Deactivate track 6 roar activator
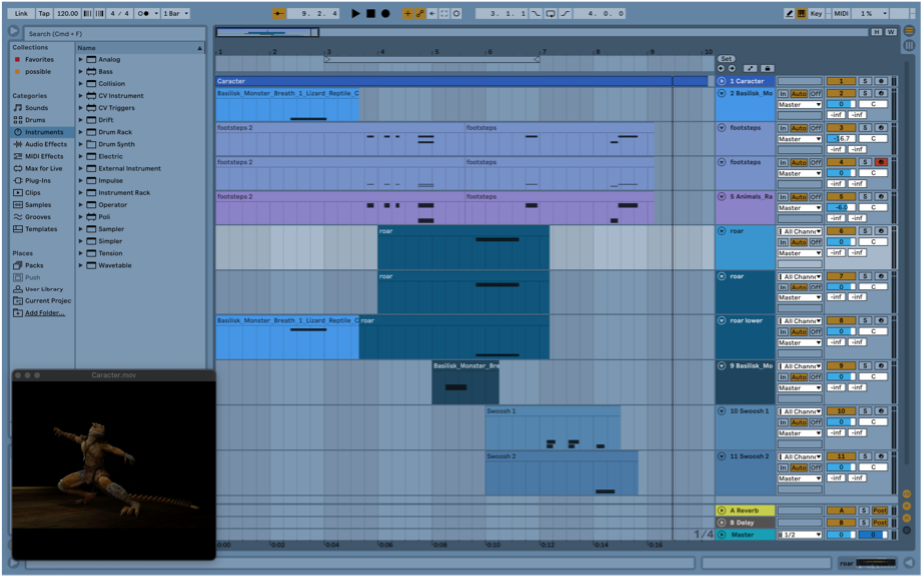This screenshot has height=579, width=924. [841, 231]
